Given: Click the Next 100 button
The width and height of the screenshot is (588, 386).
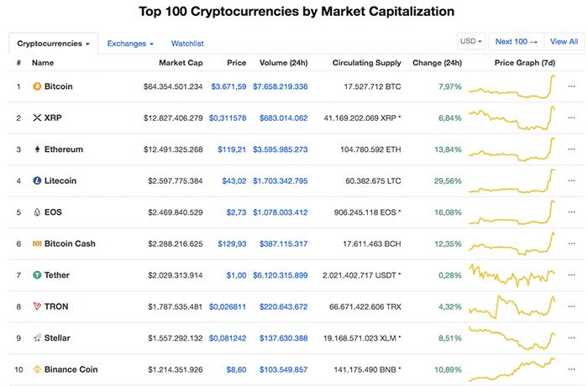Looking at the screenshot, I should [x=515, y=41].
